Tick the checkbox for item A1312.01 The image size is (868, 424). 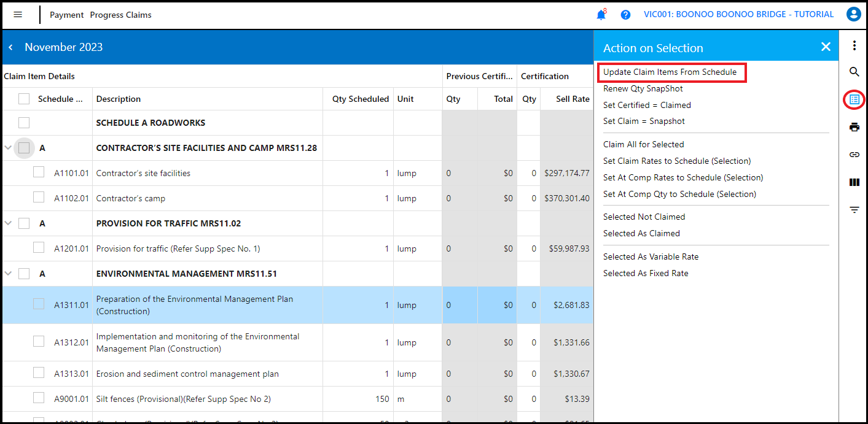coord(39,341)
